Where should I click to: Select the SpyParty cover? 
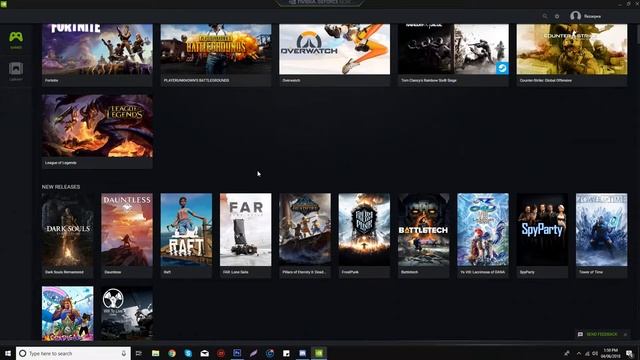(x=542, y=230)
